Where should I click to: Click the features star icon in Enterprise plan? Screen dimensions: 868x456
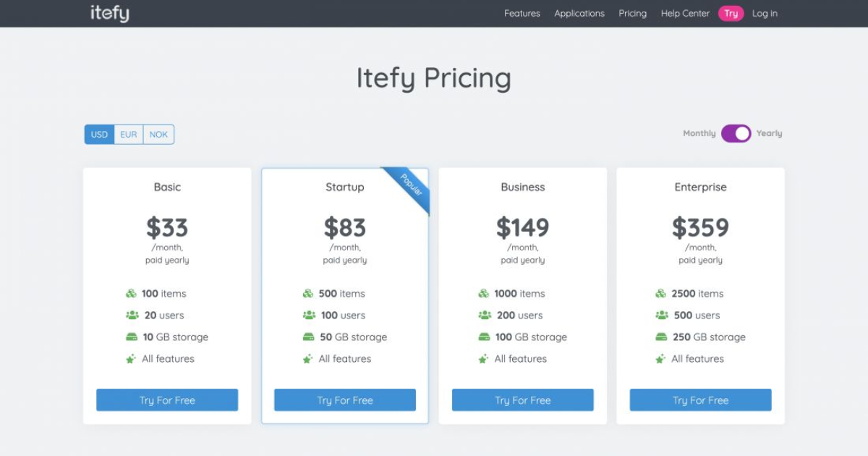(660, 358)
